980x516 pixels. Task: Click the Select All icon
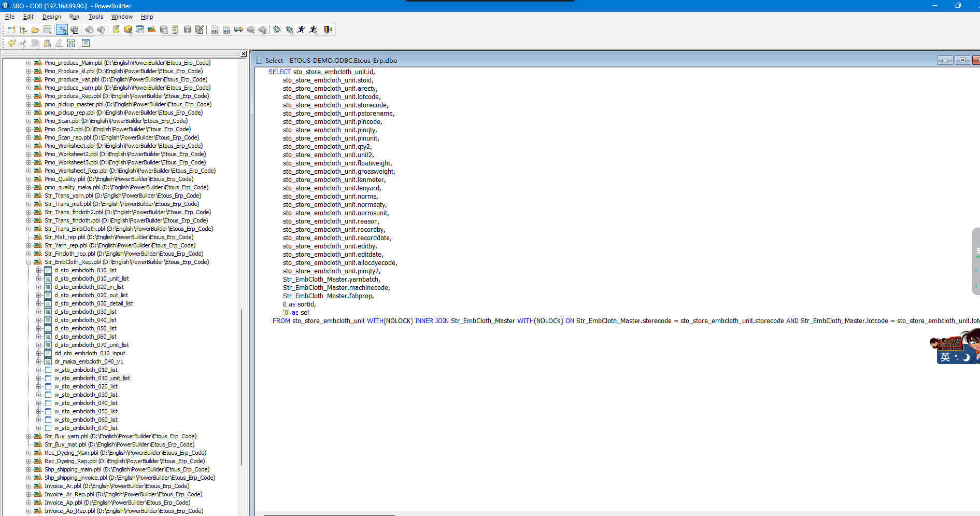(71, 43)
